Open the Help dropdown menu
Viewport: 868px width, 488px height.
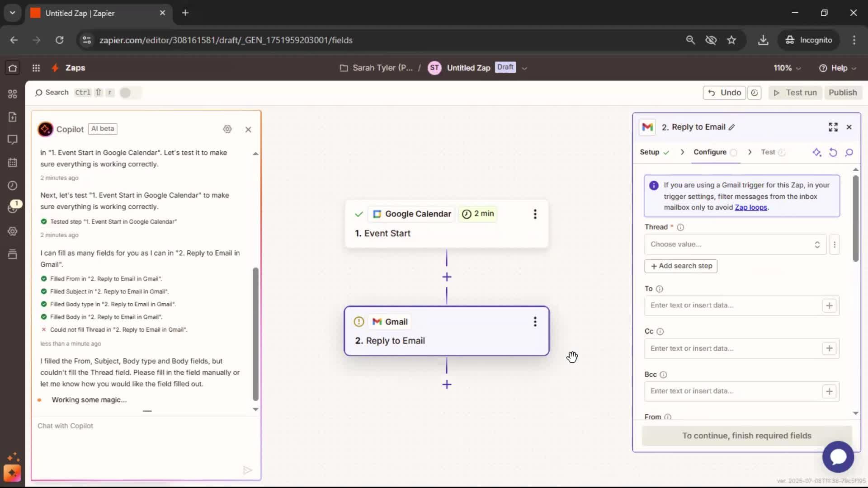coord(838,68)
